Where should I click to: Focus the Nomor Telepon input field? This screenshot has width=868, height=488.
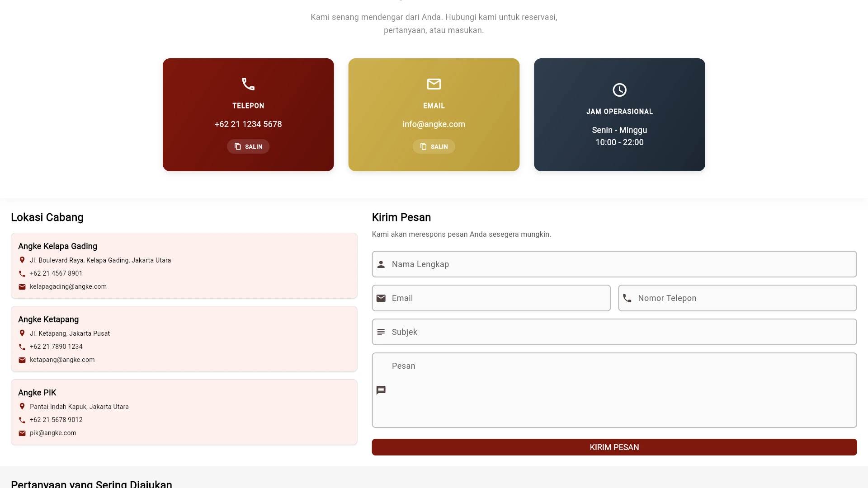click(744, 298)
